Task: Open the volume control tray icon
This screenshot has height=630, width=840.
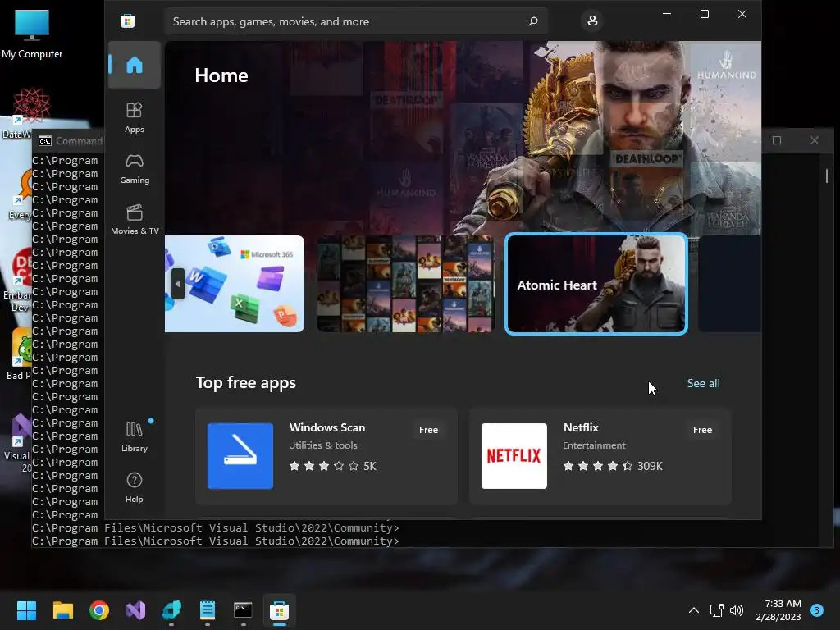Action: click(x=737, y=610)
